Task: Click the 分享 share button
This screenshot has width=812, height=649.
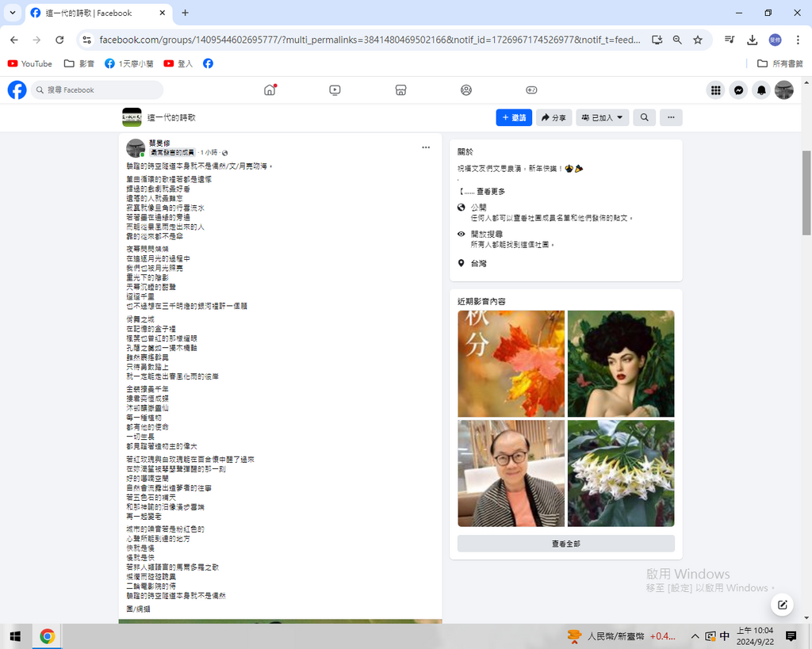Action: [553, 117]
